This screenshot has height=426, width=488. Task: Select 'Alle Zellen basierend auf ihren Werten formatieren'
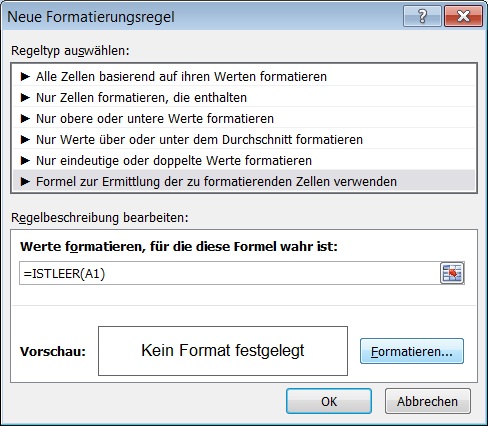[x=244, y=76]
